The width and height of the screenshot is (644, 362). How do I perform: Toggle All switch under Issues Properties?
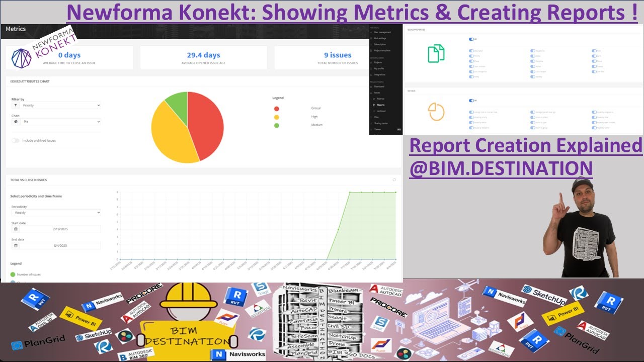(x=471, y=39)
